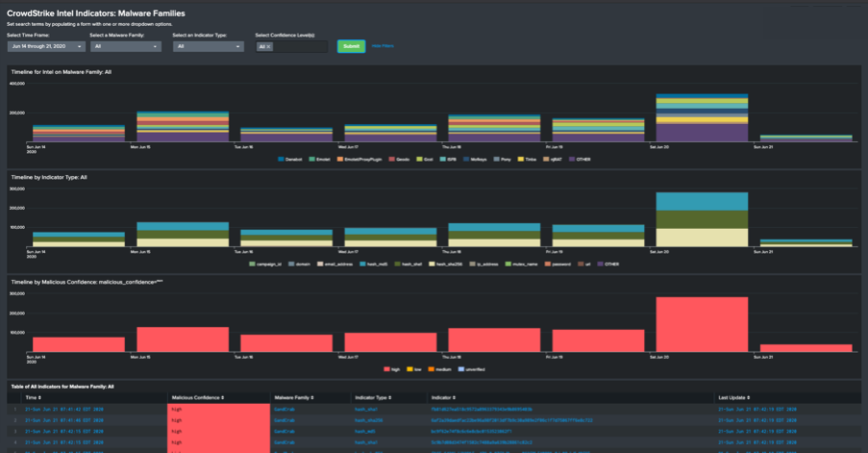Sort table by Last Update column

734,397
